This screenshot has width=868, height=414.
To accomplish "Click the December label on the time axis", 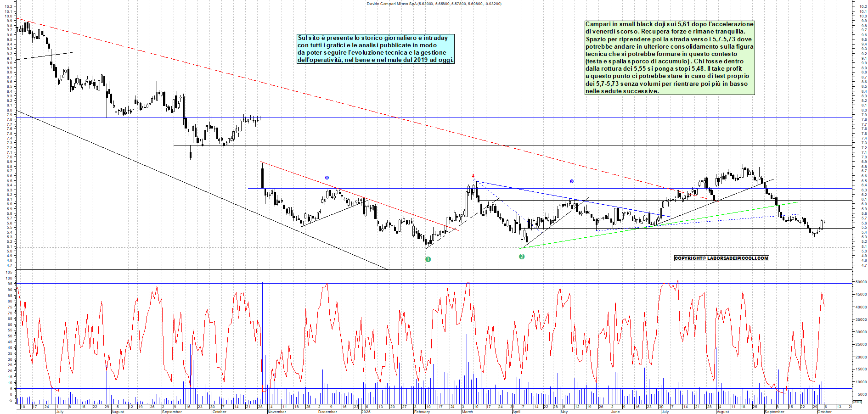I will coord(327,412).
